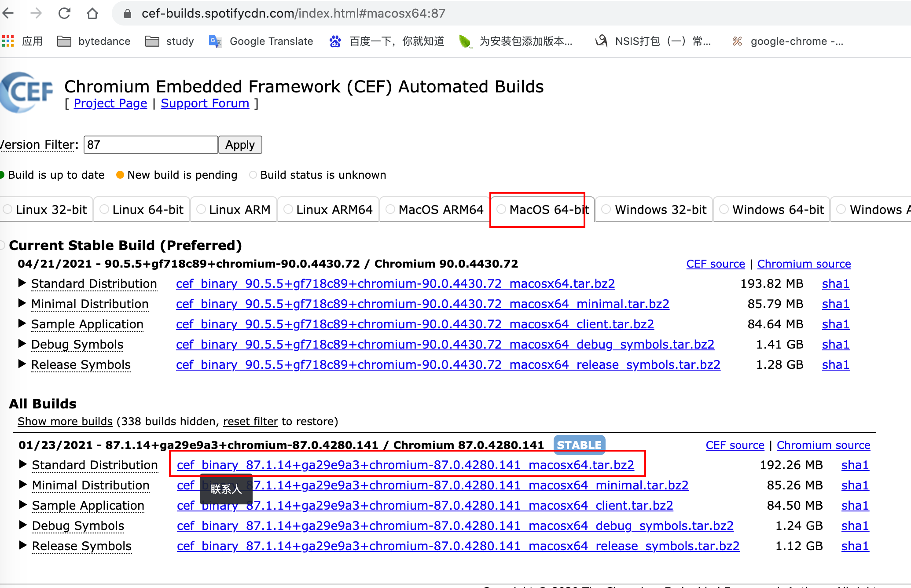Open the bytedance bookmark folder
This screenshot has height=588, width=911.
(94, 41)
